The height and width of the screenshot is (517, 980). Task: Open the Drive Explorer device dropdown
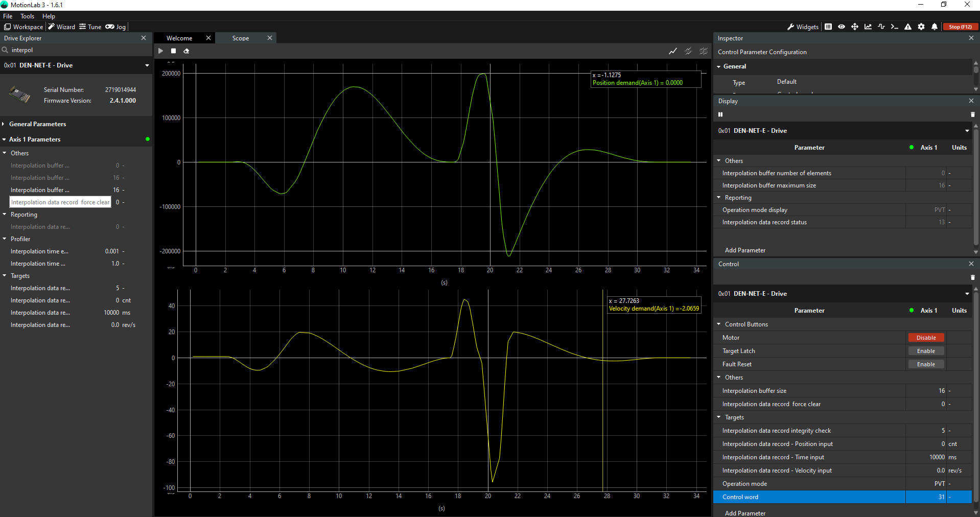pyautogui.click(x=147, y=65)
